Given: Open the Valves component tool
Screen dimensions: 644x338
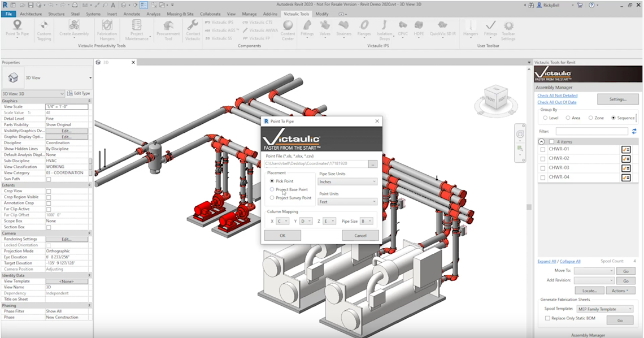Looking at the screenshot, I should (x=325, y=29).
